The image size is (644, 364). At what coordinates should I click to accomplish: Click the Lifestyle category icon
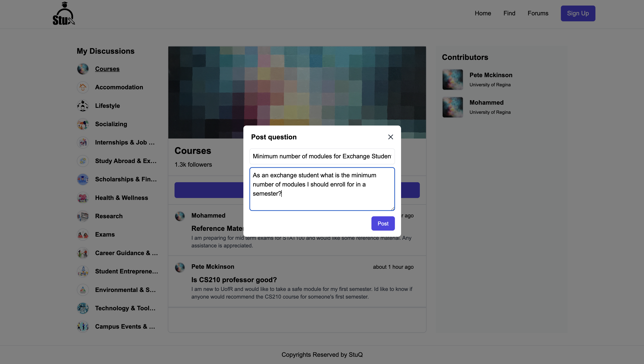pos(83,106)
